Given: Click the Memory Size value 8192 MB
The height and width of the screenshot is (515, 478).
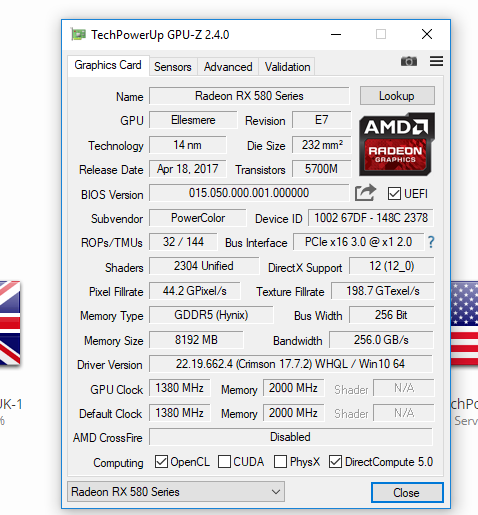Looking at the screenshot, I should click(x=196, y=340).
